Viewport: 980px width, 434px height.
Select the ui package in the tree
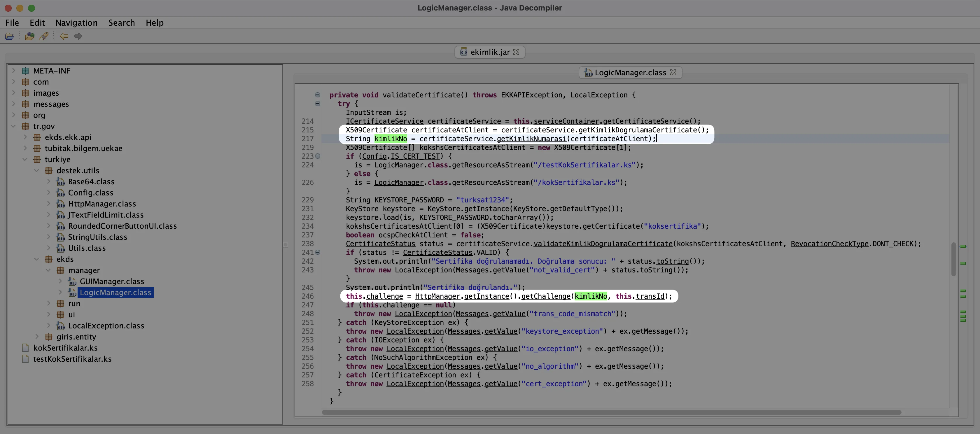(x=71, y=315)
